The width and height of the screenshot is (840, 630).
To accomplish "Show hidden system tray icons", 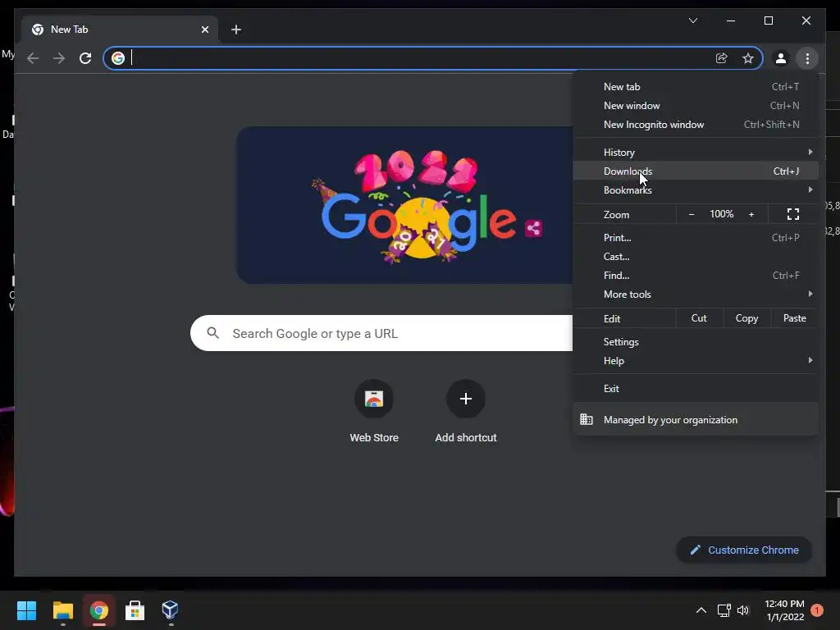I will [701, 610].
